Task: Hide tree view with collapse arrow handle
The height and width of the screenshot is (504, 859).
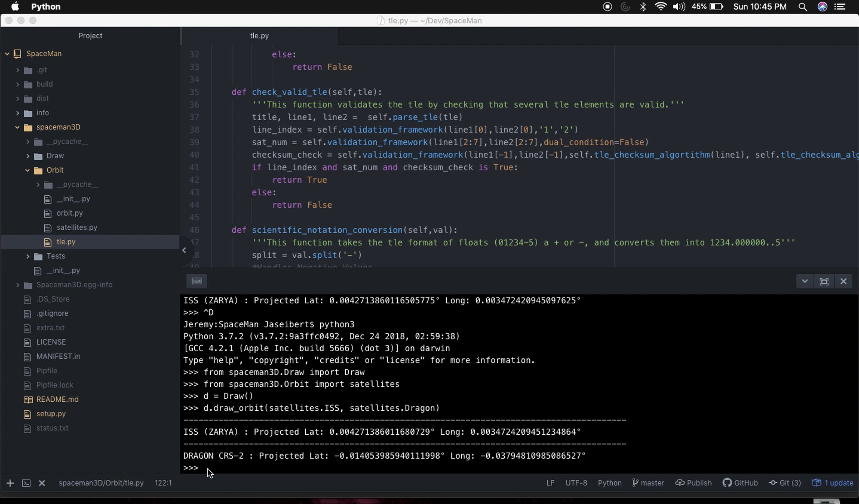Action: (184, 250)
